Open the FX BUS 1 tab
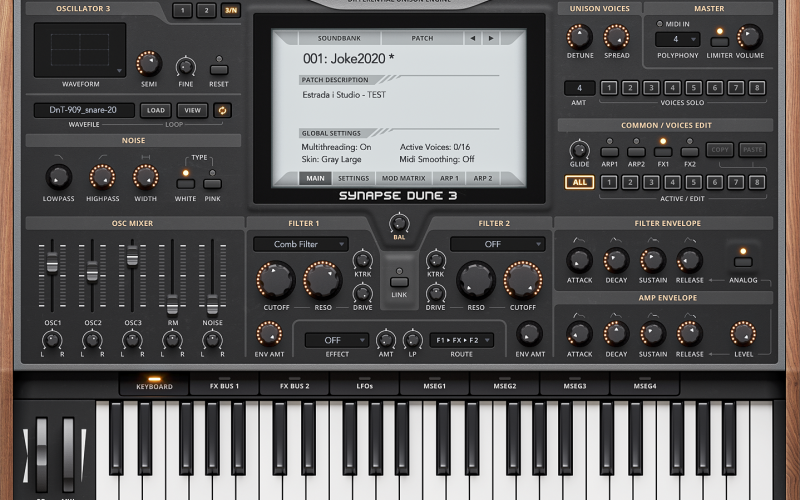800x500 pixels. click(224, 386)
